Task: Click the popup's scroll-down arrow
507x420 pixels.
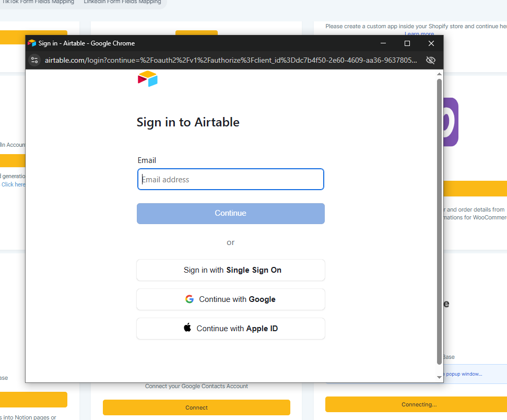Action: pyautogui.click(x=439, y=377)
